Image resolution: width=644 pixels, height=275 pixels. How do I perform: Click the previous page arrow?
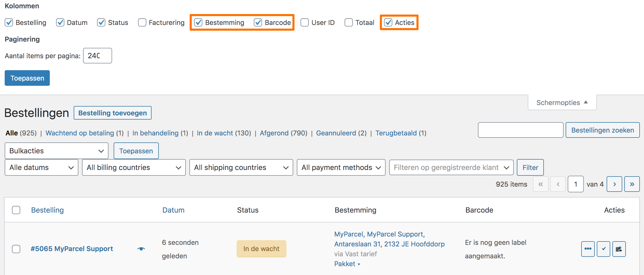point(558,184)
